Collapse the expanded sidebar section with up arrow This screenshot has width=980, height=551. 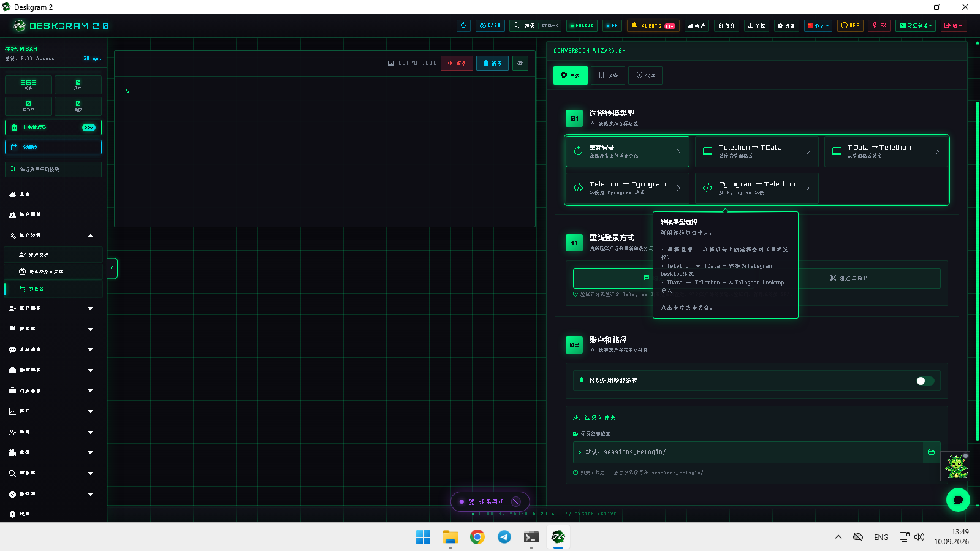click(91, 236)
